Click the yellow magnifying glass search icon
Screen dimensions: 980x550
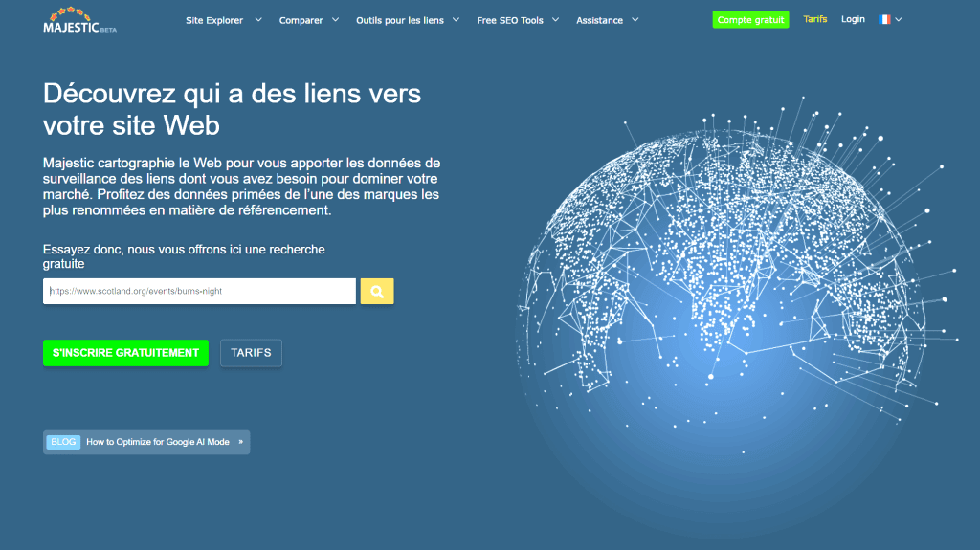(377, 292)
